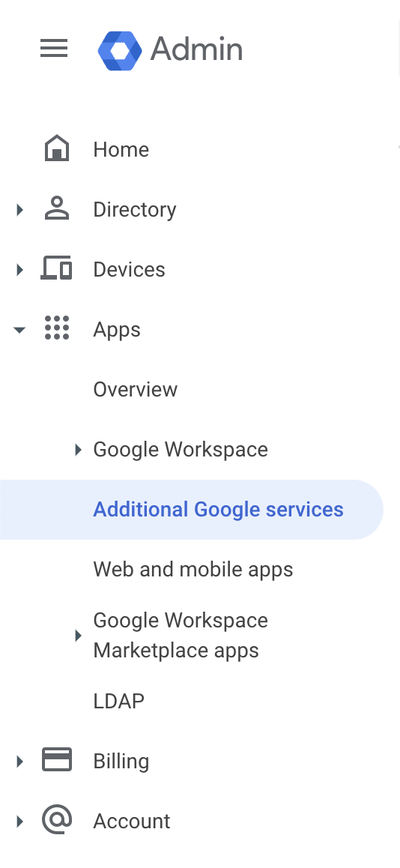Click the Home house icon
This screenshot has width=400, height=868.
(x=57, y=148)
